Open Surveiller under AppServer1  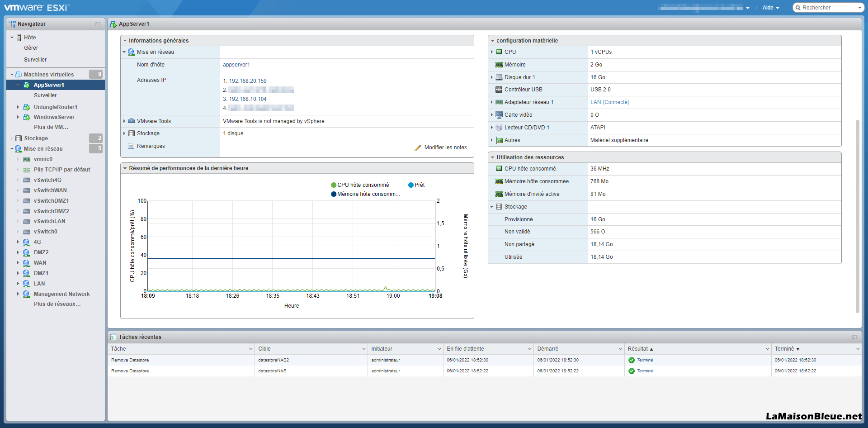pyautogui.click(x=45, y=95)
